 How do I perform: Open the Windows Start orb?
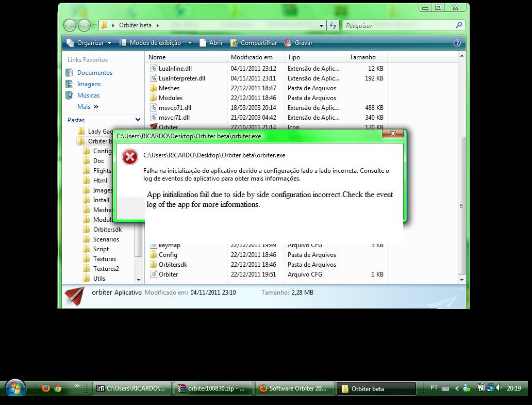click(15, 388)
